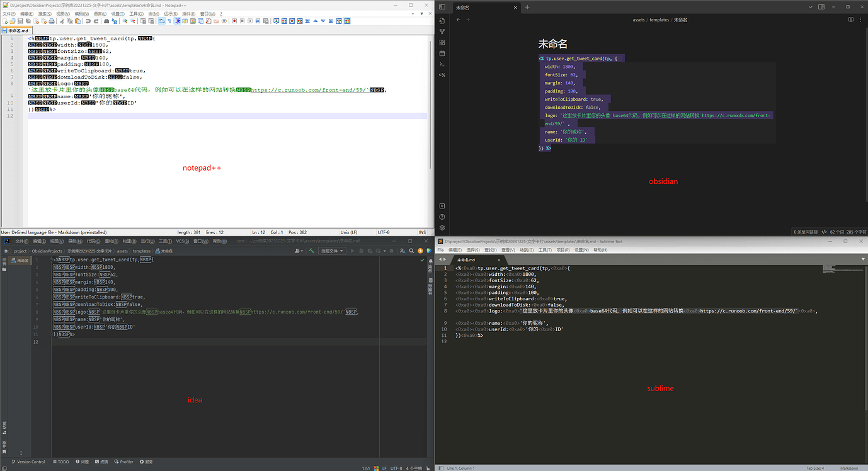Screen dimensions: 868x471
Task: Click UTF-8 encoding in Notepad++ status bar
Action: click(x=384, y=232)
